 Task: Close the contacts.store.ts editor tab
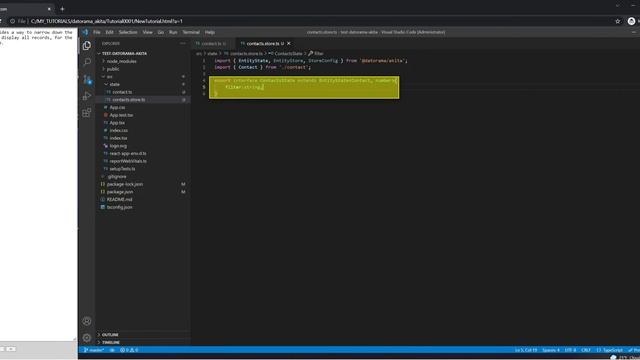(x=289, y=43)
